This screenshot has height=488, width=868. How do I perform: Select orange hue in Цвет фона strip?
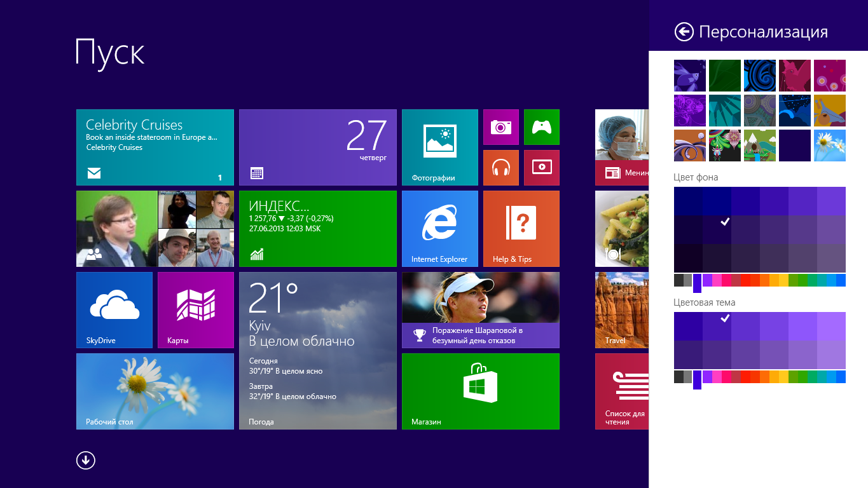click(764, 280)
